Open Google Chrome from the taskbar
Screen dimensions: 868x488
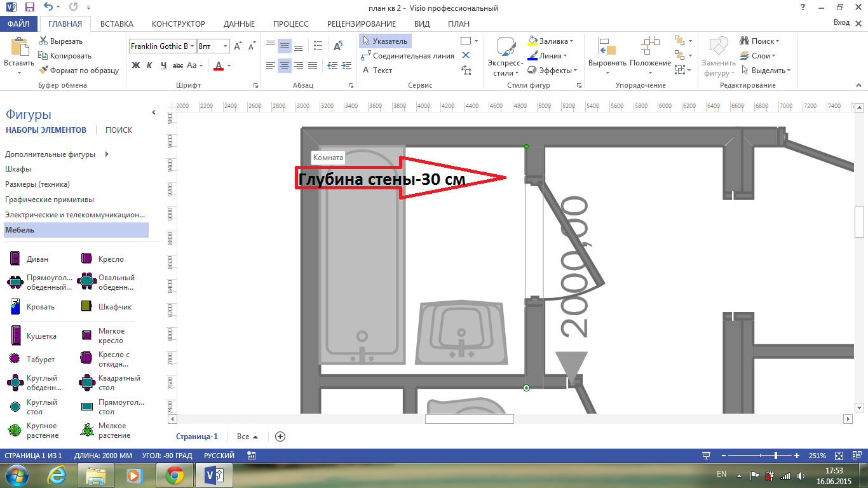[x=175, y=475]
